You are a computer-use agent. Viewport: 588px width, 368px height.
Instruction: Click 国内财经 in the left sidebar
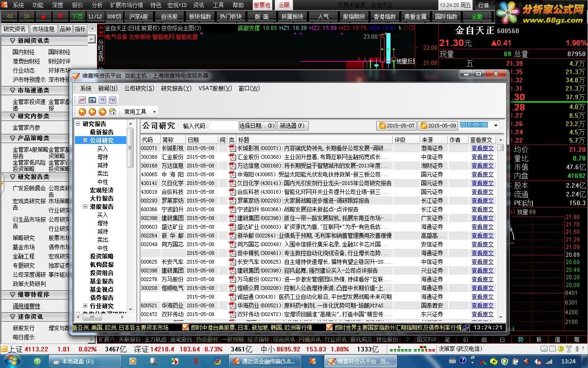[23, 52]
